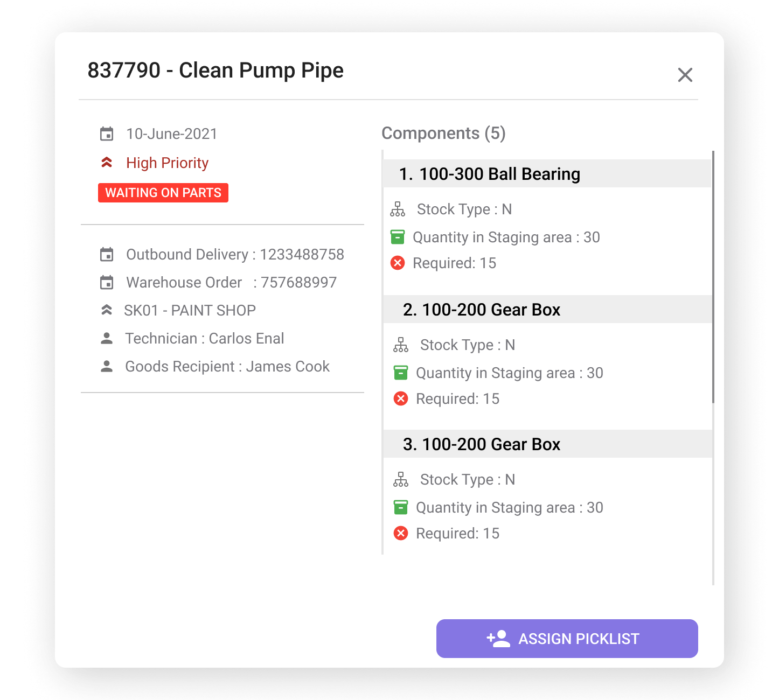Click Ball Bearing stock type hierarchy icon
779x700 pixels.
398,209
